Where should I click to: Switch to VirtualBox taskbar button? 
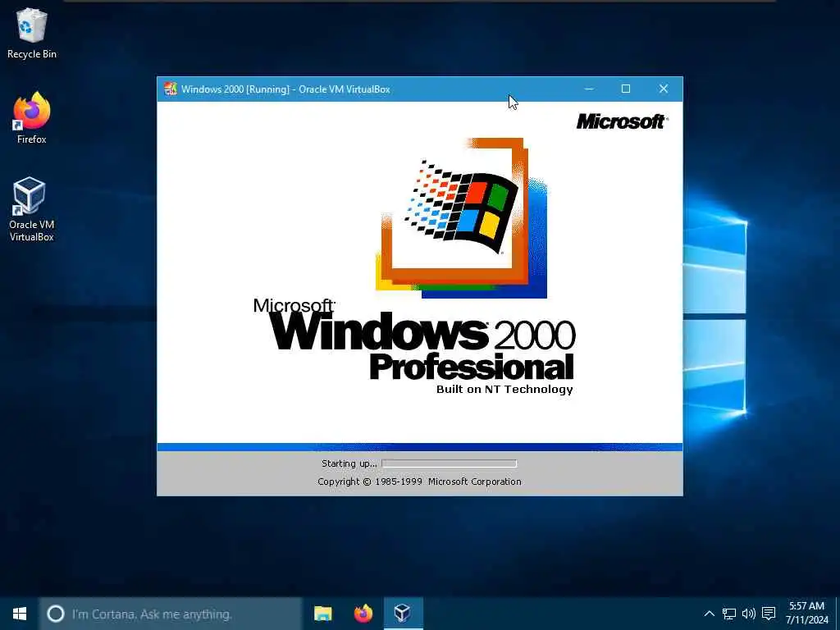(404, 614)
